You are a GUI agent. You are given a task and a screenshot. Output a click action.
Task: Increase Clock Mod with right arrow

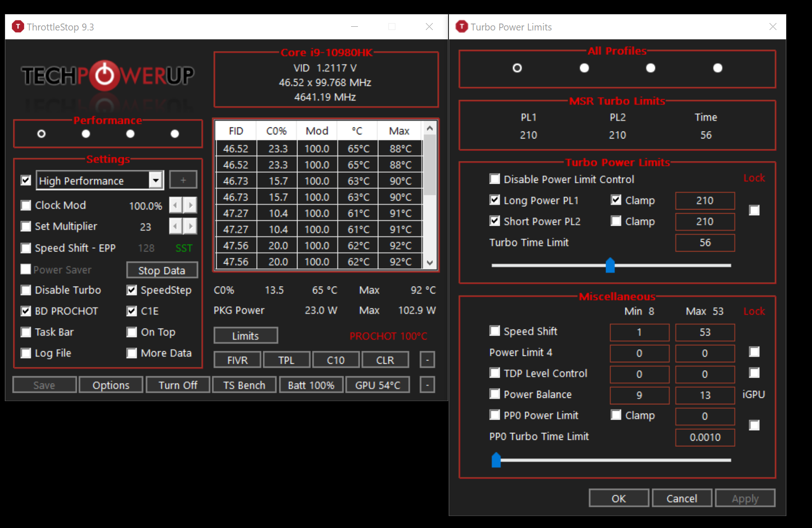(190, 205)
